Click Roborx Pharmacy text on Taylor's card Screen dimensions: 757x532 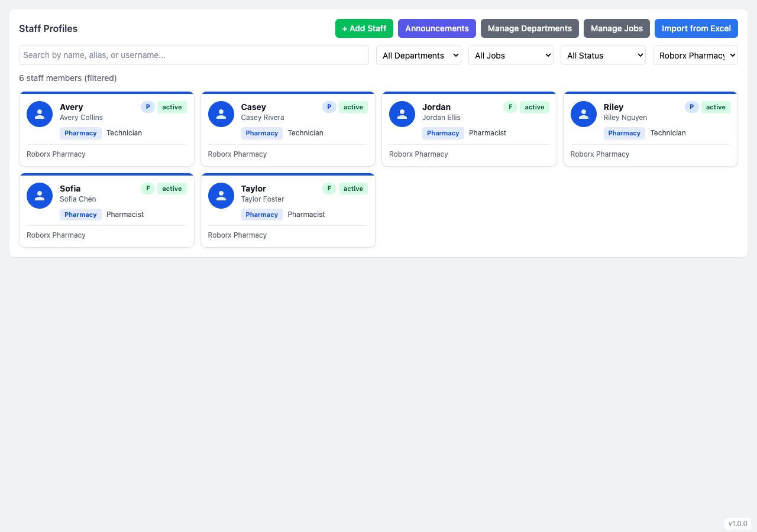coord(237,235)
